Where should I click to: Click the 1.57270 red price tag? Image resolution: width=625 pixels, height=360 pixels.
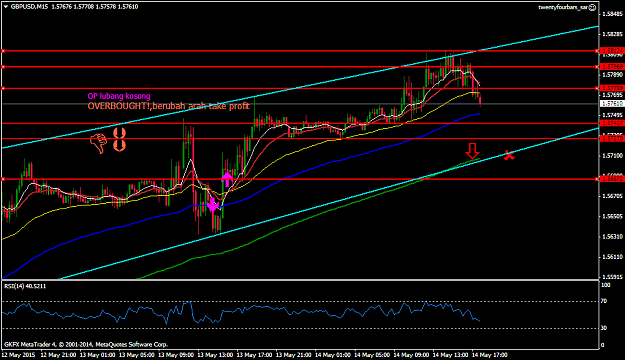(612, 138)
